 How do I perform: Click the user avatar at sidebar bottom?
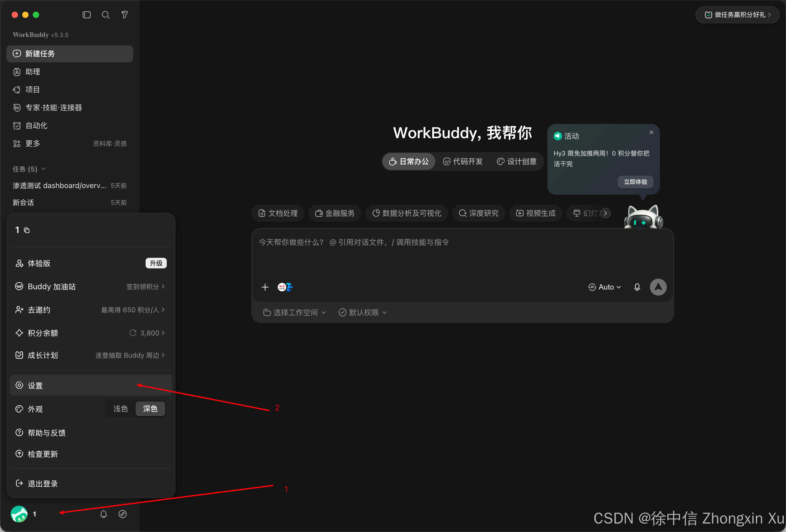[x=19, y=514]
